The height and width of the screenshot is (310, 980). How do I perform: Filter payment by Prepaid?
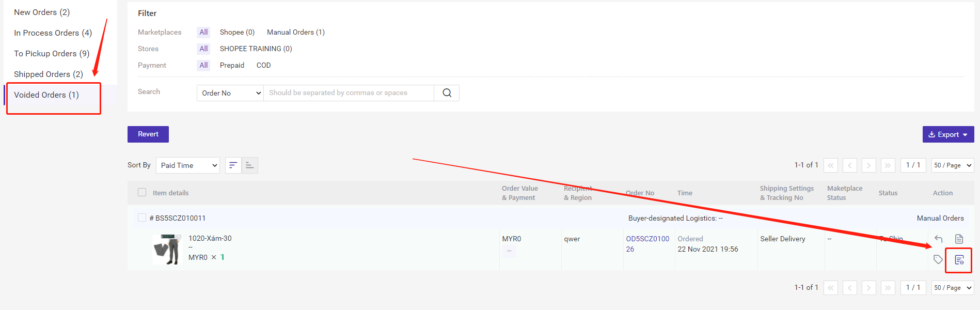tap(232, 65)
